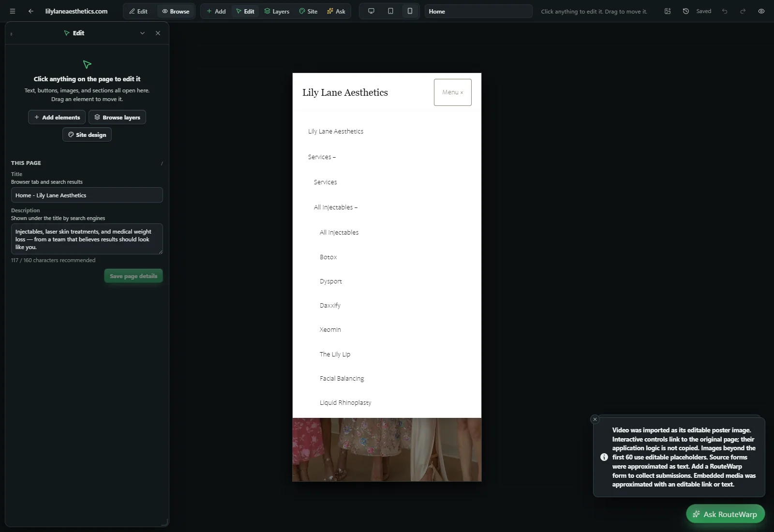774x532 pixels.
Task: Click the Lily Lane Aesthetics site heading
Action: click(x=345, y=92)
